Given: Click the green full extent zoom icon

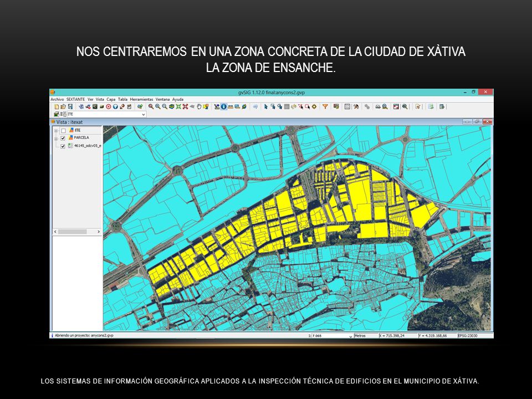Looking at the screenshot, I should [x=178, y=106].
